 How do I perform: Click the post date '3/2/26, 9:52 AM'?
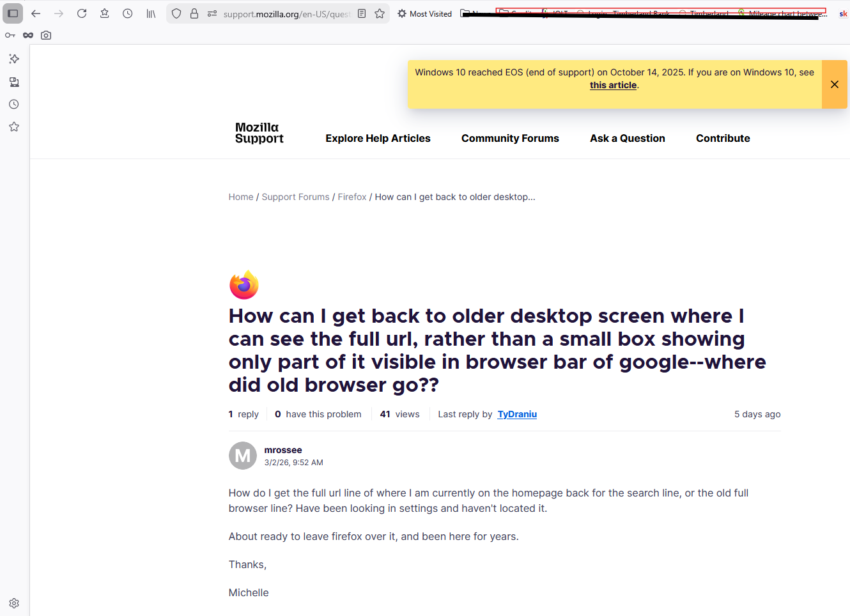[294, 463]
